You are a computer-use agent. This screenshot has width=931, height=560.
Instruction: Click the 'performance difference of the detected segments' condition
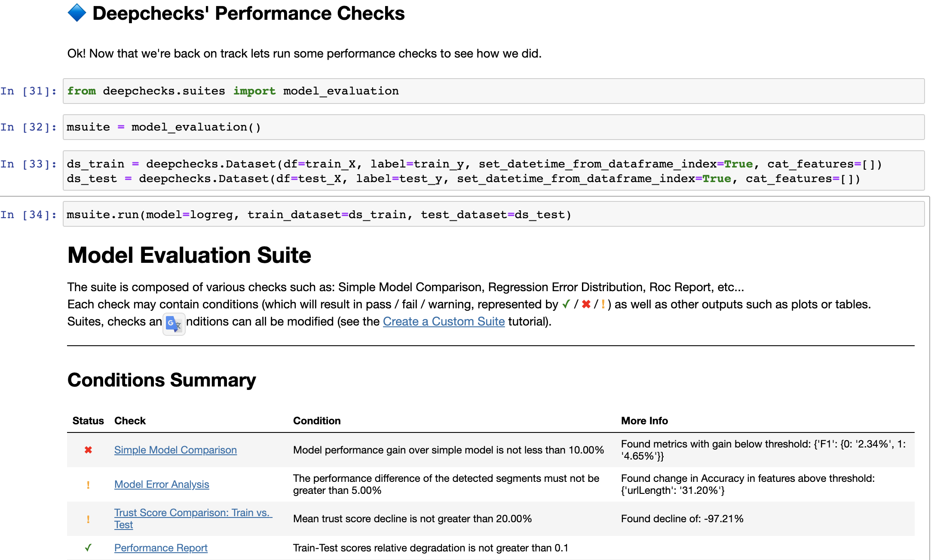click(x=446, y=484)
